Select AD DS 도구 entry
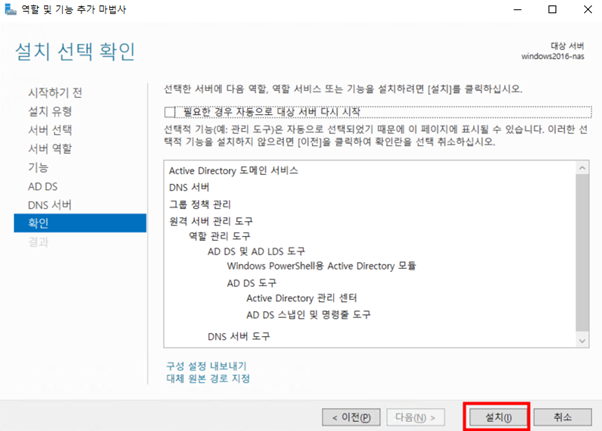The width and height of the screenshot is (602, 431). point(251,283)
